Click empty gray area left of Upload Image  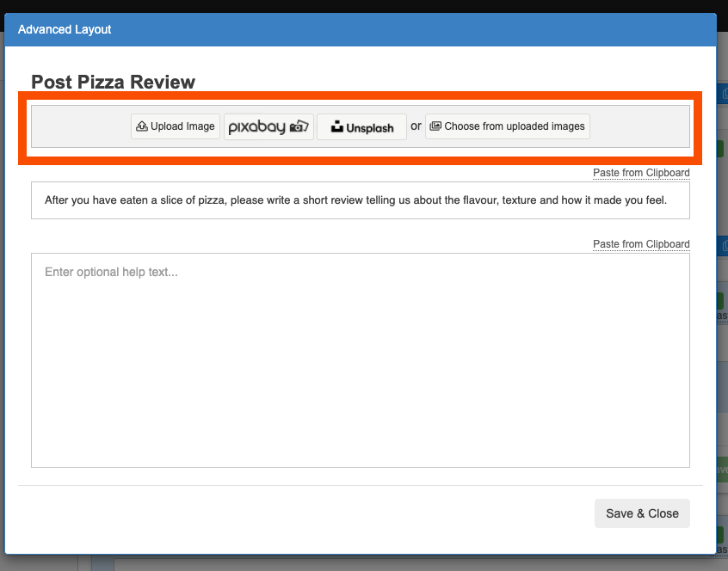click(79, 126)
